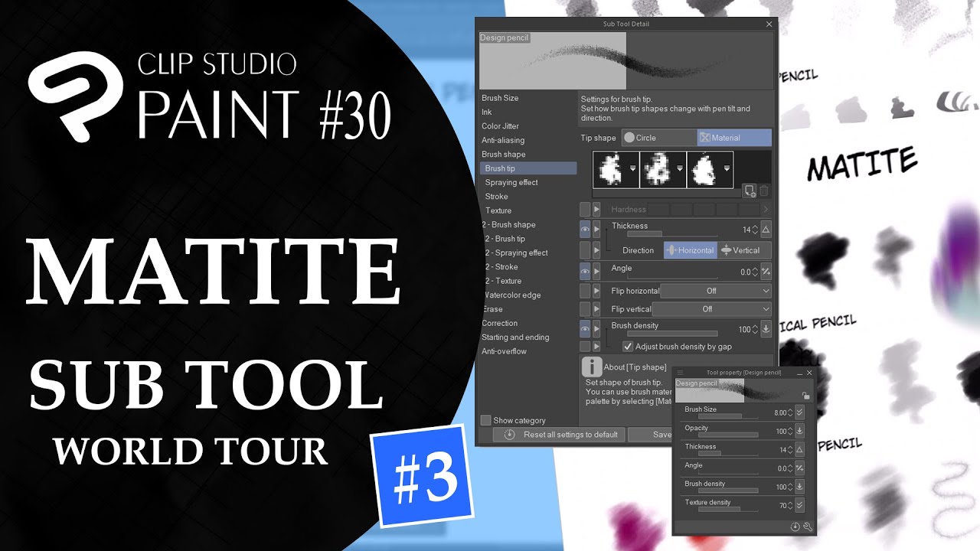Select Circle tip shape
980x551 pixels.
pyautogui.click(x=658, y=138)
